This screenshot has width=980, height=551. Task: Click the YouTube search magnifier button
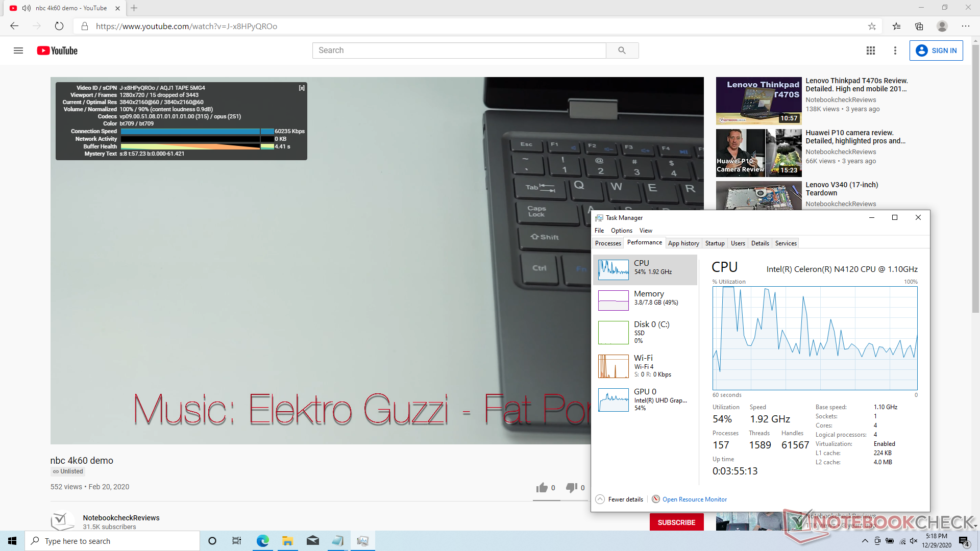click(x=622, y=51)
